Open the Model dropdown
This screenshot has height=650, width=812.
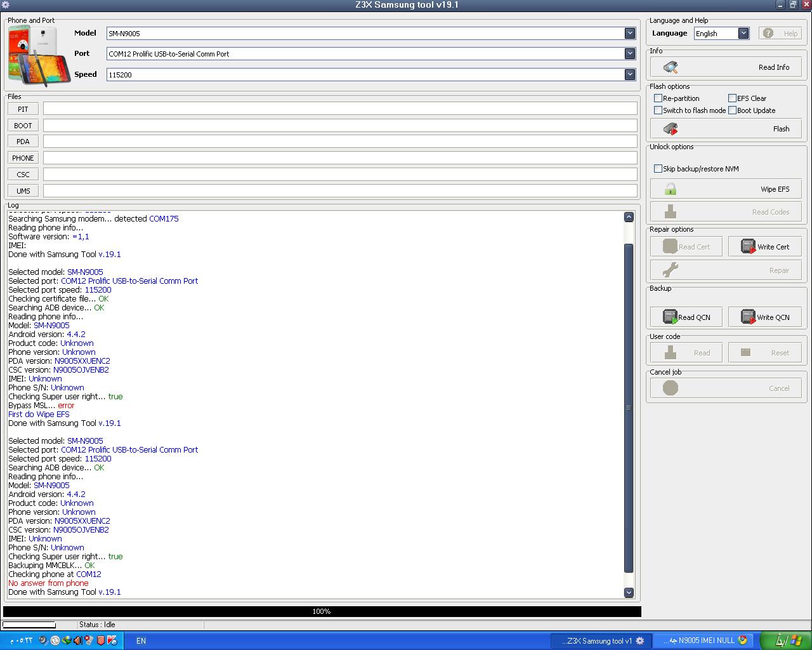[630, 33]
